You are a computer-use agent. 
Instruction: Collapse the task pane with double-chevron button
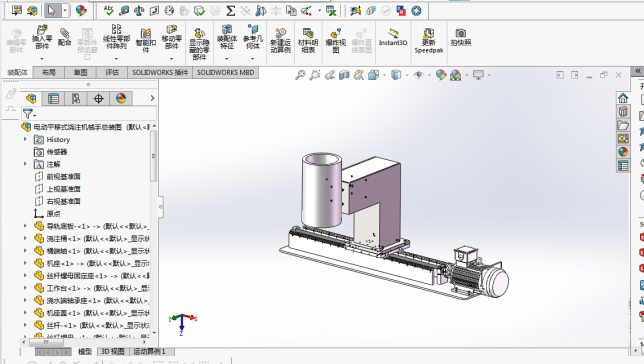click(638, 71)
